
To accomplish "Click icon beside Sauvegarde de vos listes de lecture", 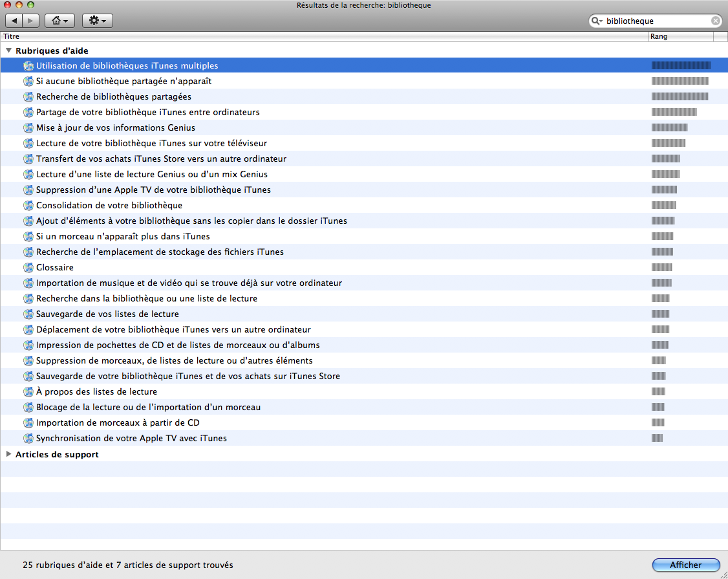I will point(28,314).
